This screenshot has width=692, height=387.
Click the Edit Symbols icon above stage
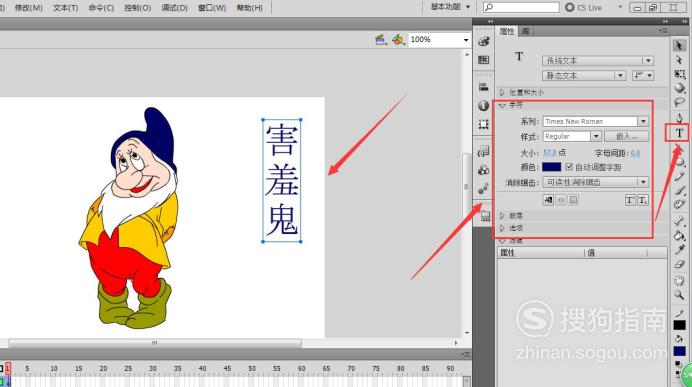tap(398, 40)
